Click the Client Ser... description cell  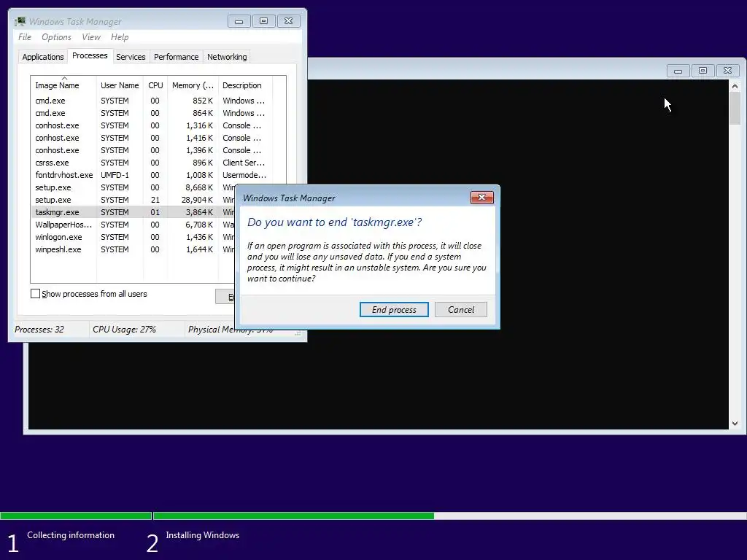pos(244,163)
